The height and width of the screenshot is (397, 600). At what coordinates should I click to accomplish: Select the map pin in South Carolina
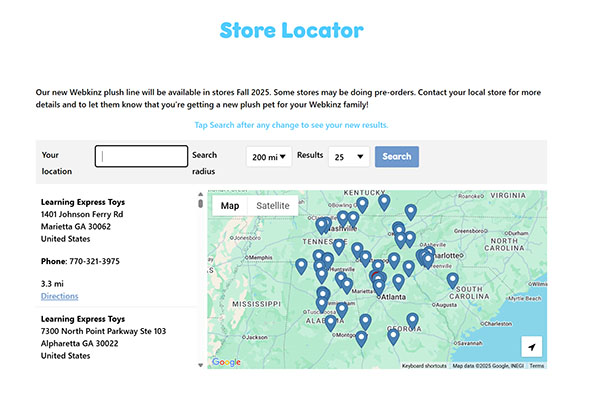click(x=453, y=281)
